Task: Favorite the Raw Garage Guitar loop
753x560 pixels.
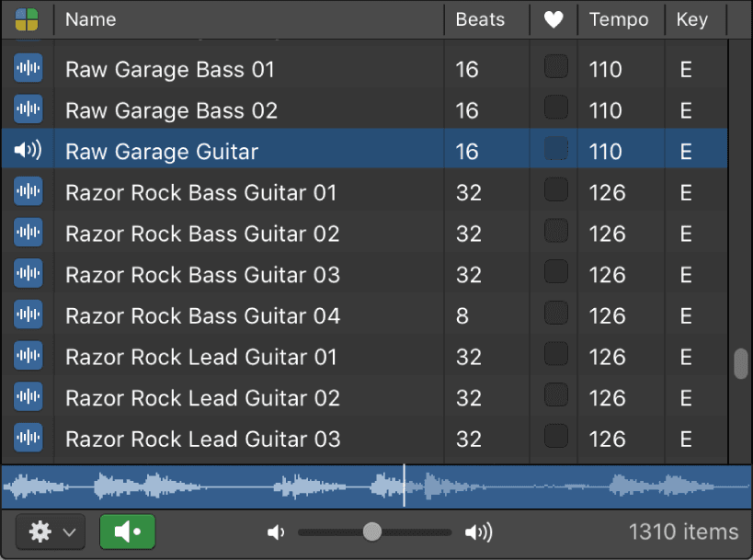Action: click(556, 148)
